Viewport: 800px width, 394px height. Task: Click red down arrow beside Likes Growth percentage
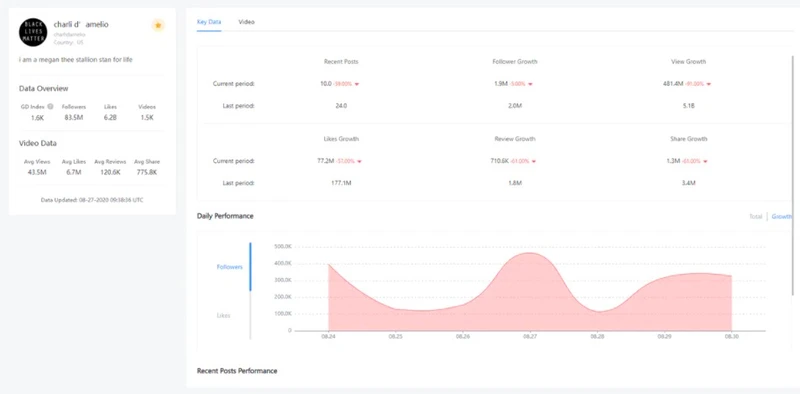pyautogui.click(x=359, y=161)
